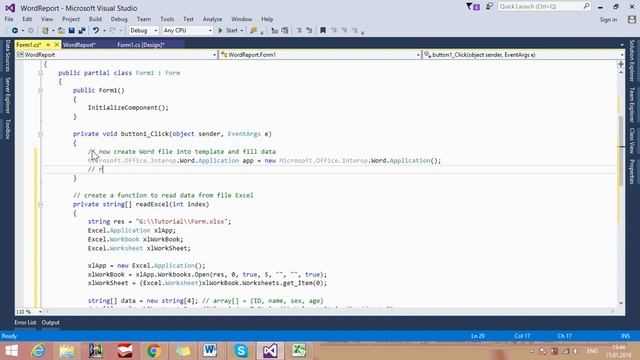Click the split editor handle above scrollbar

click(x=621, y=64)
